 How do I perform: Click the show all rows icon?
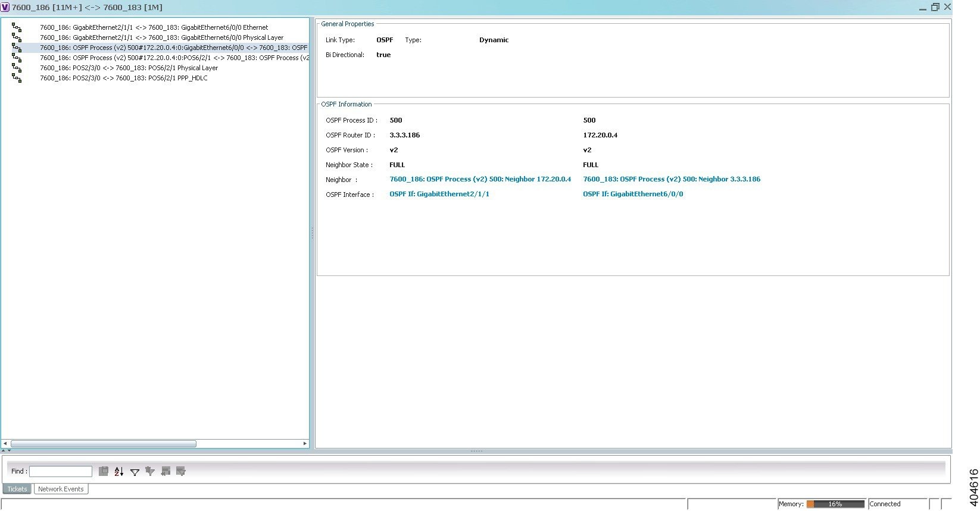click(166, 471)
